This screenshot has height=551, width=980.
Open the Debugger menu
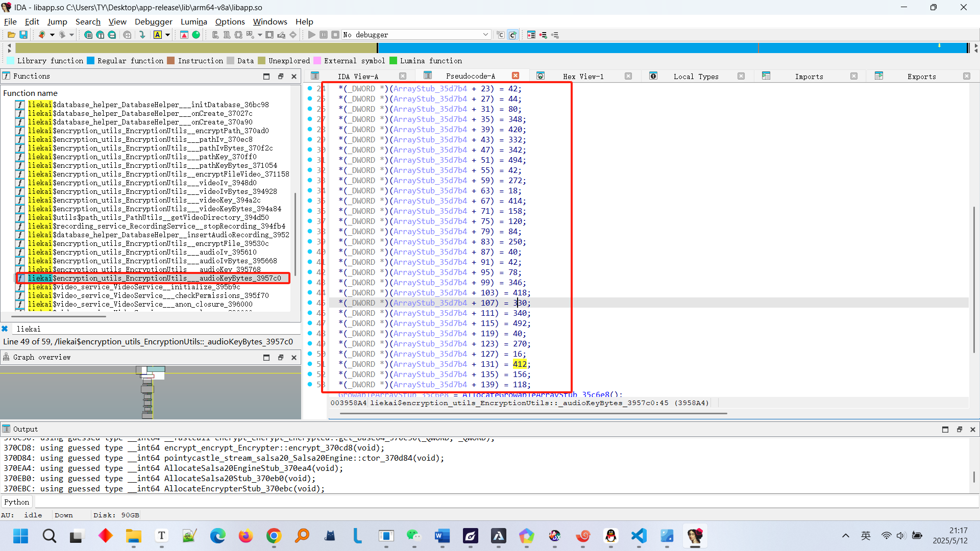tap(154, 21)
